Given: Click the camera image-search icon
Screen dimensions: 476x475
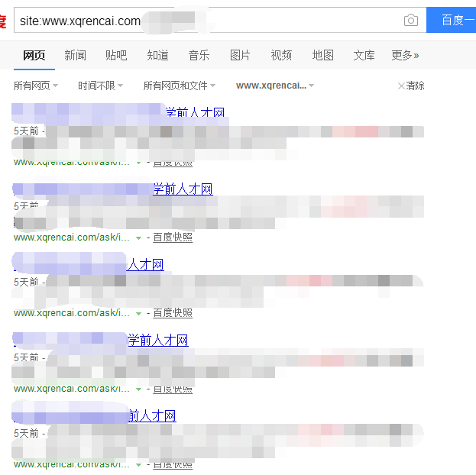Looking at the screenshot, I should tap(411, 21).
